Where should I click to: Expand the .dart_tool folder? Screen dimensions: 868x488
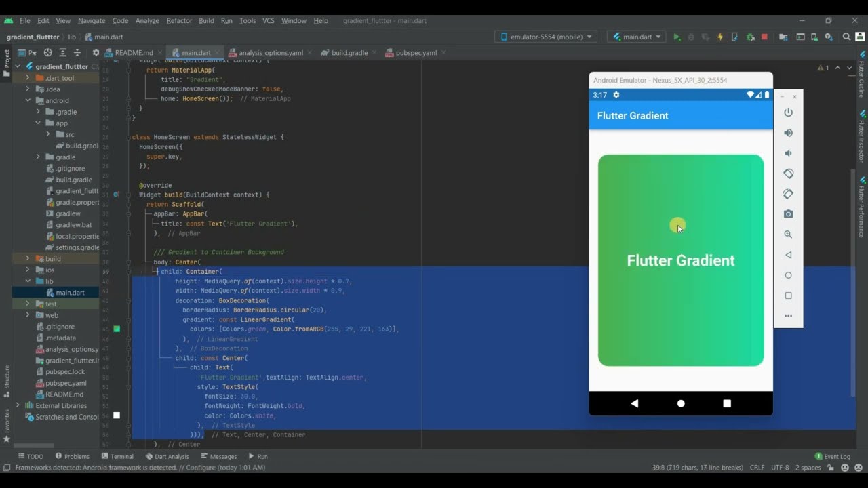[x=28, y=78]
